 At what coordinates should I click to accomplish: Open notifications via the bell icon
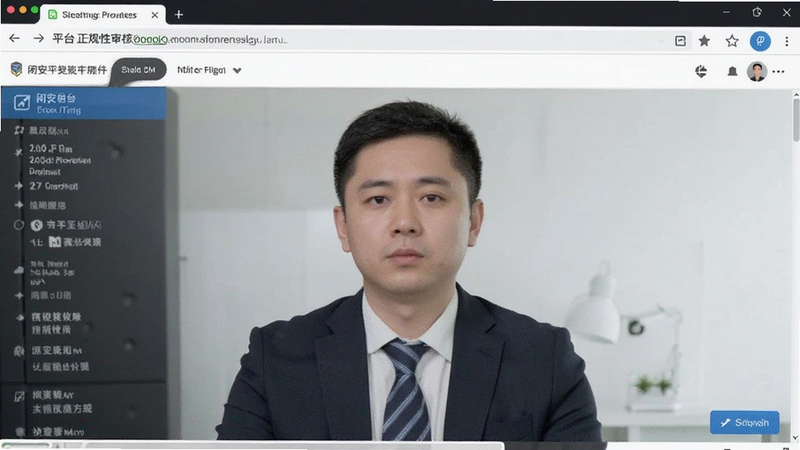tap(732, 71)
